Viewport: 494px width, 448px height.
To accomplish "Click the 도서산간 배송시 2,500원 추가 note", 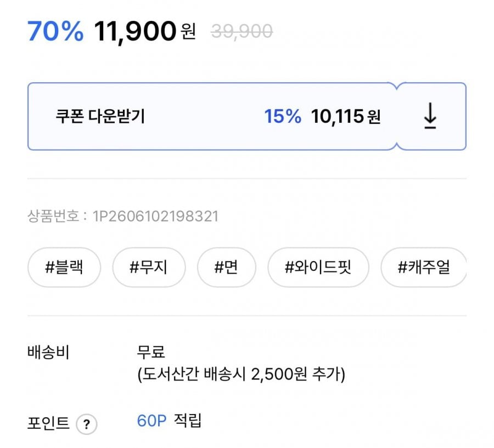I will click(242, 374).
